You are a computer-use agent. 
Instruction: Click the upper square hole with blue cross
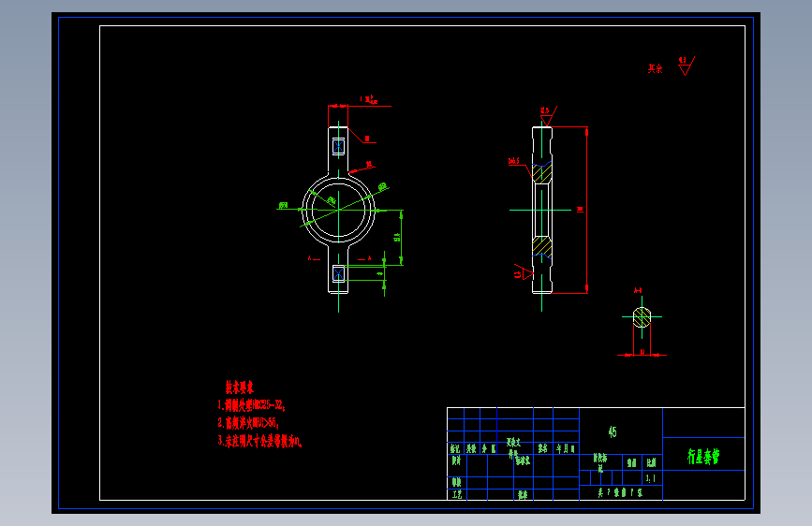(339, 147)
